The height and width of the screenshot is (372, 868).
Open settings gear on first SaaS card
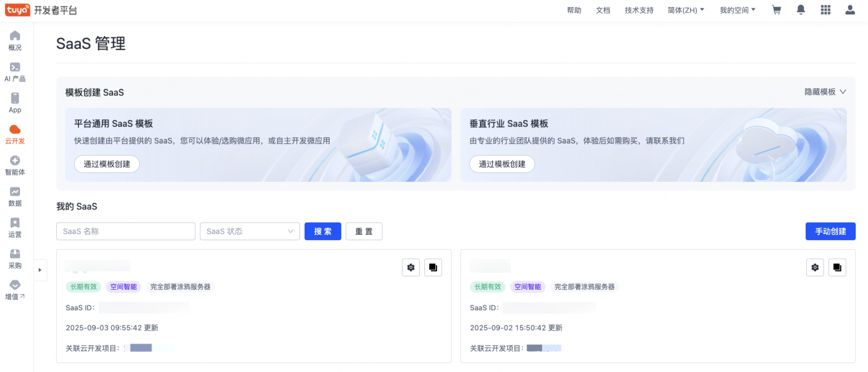(x=411, y=267)
